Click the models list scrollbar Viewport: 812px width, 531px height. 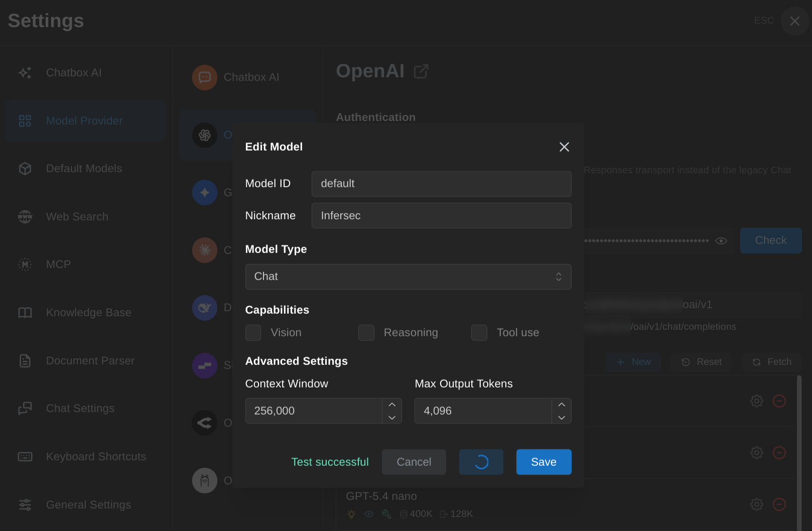[799, 452]
